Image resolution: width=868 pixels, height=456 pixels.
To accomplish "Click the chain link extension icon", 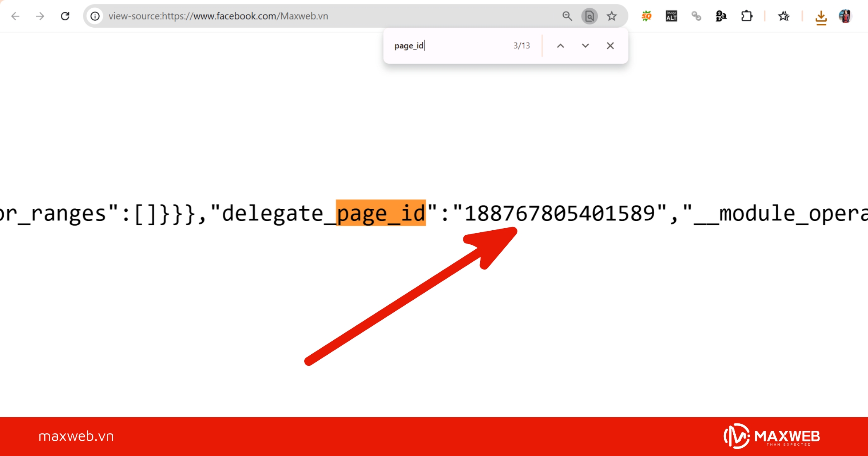I will click(x=696, y=16).
